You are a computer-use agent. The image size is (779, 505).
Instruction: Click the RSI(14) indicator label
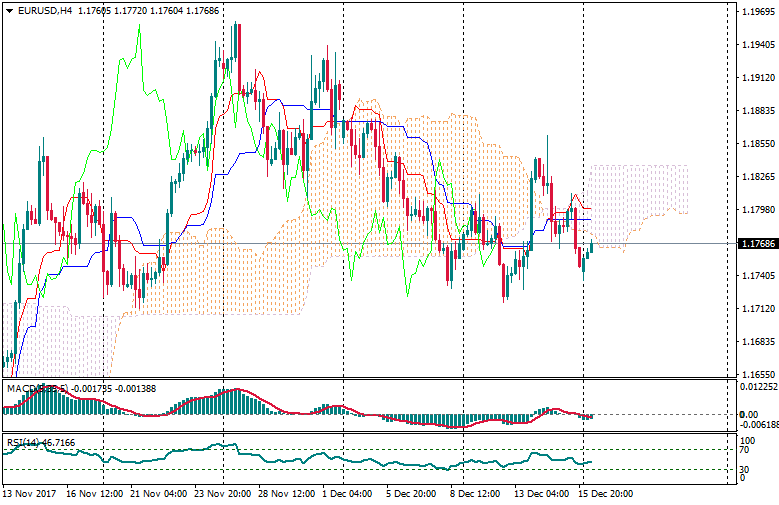click(x=22, y=441)
